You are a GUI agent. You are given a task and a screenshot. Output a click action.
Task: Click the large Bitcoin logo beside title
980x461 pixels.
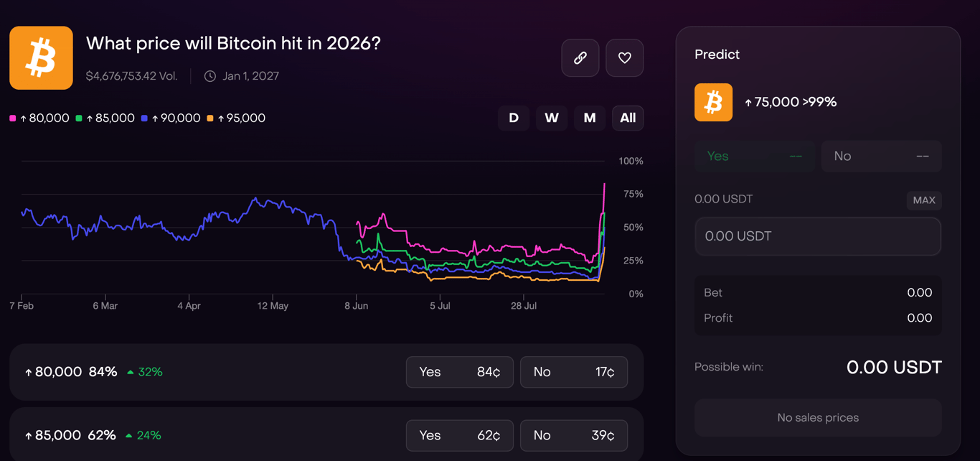[x=41, y=58]
